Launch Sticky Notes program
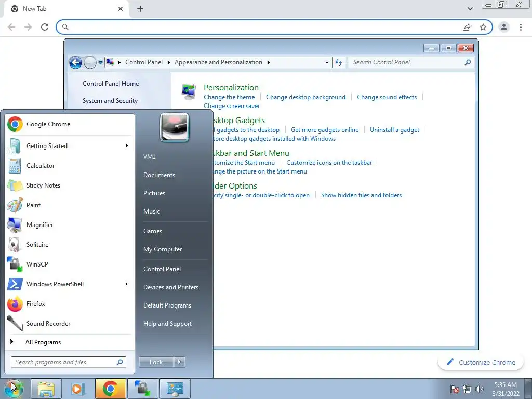The width and height of the screenshot is (532, 399). [x=70, y=185]
